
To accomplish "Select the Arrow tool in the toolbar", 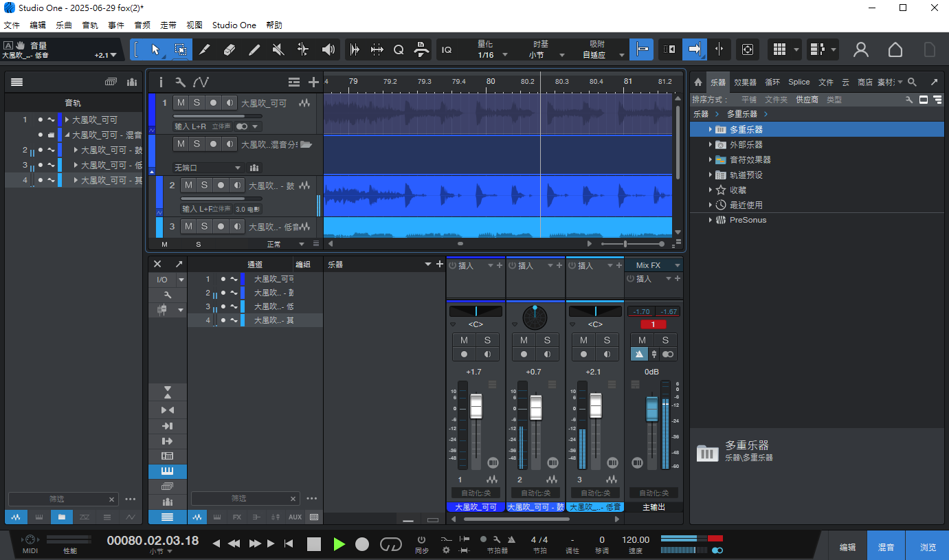I will (155, 49).
